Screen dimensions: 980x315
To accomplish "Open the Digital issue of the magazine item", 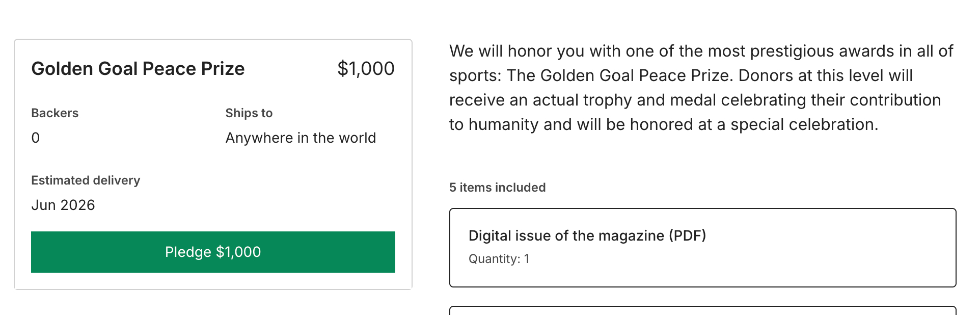I will [587, 235].
